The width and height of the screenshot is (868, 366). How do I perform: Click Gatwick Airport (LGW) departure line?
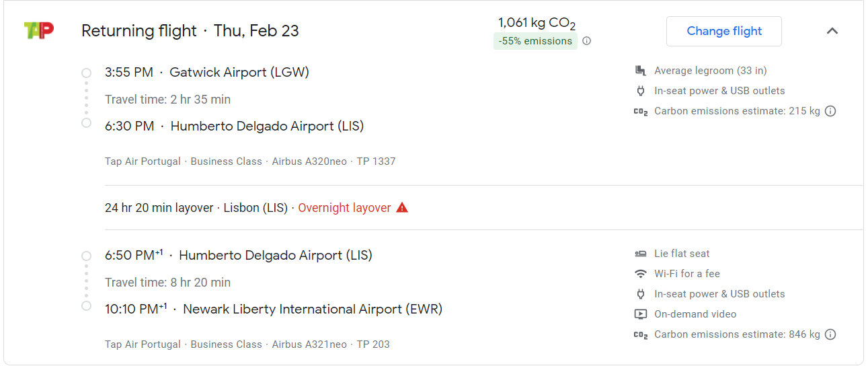coord(207,72)
